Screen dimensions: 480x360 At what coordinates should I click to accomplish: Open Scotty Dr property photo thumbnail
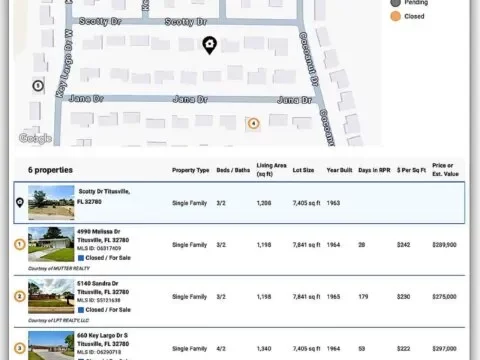coord(51,203)
